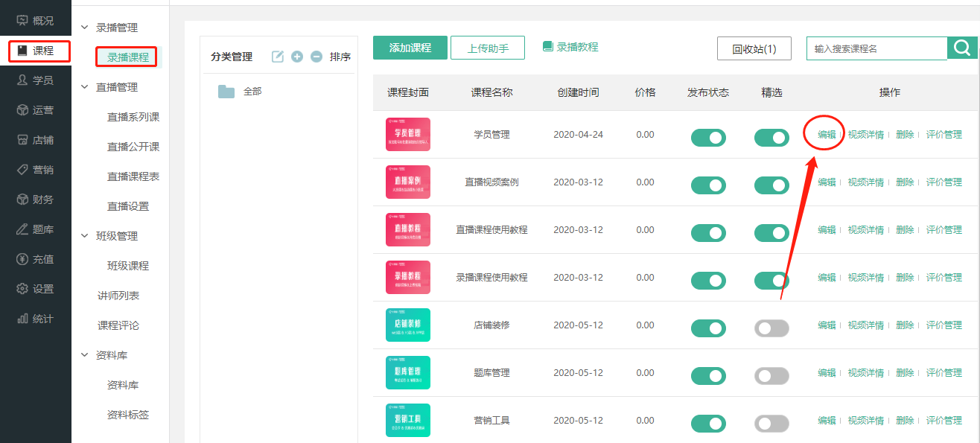Click 评价管理 link for 录播课程使用教程
980x443 pixels.
(944, 278)
